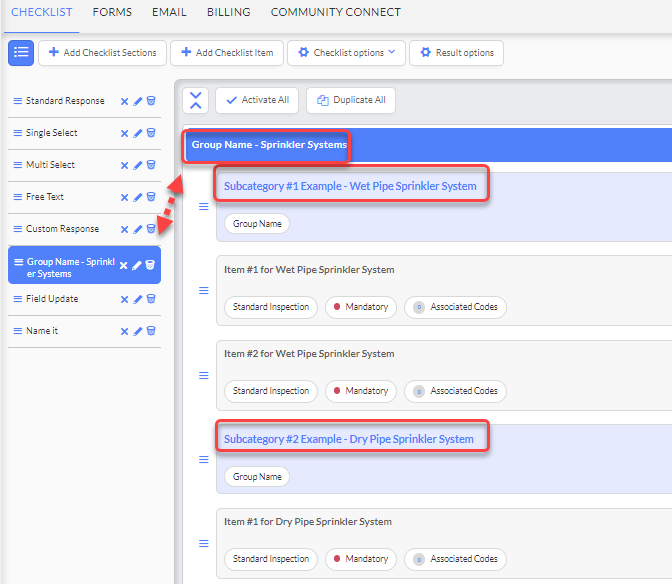672x584 pixels.
Task: Click Standard Inspection tag on Item #1 Dry Pipe
Action: 271,559
